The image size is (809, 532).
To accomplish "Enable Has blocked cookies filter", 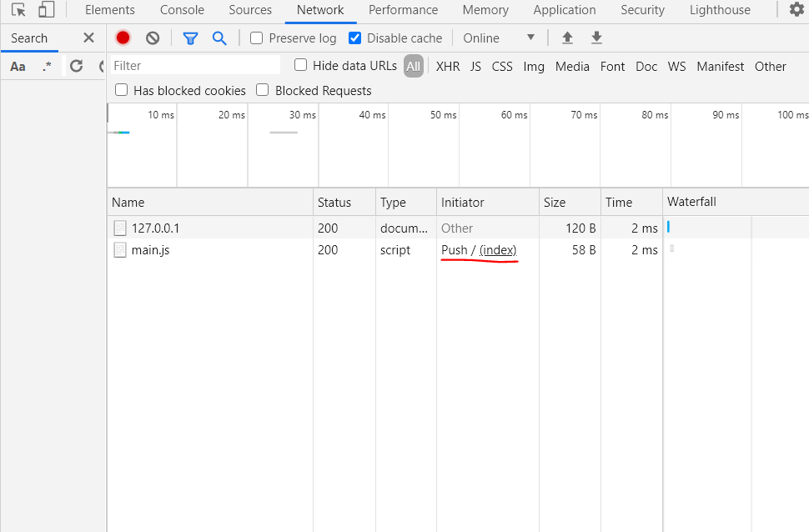I will [121, 90].
